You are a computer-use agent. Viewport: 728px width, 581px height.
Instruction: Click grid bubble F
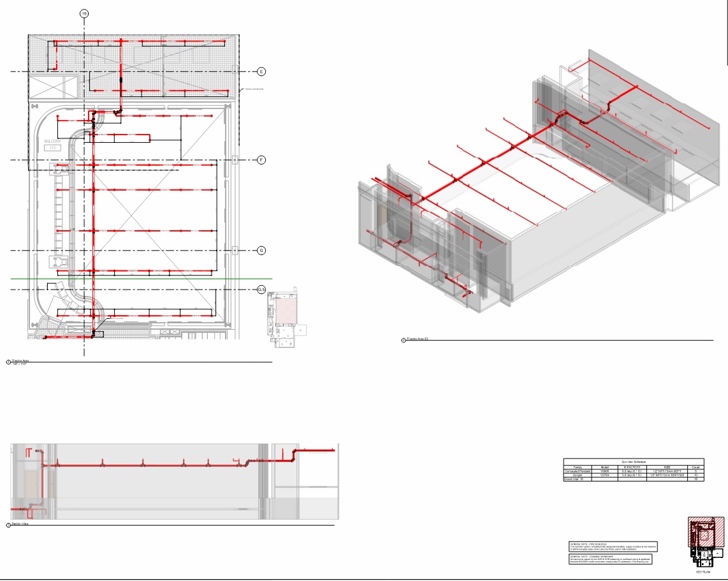[261, 159]
